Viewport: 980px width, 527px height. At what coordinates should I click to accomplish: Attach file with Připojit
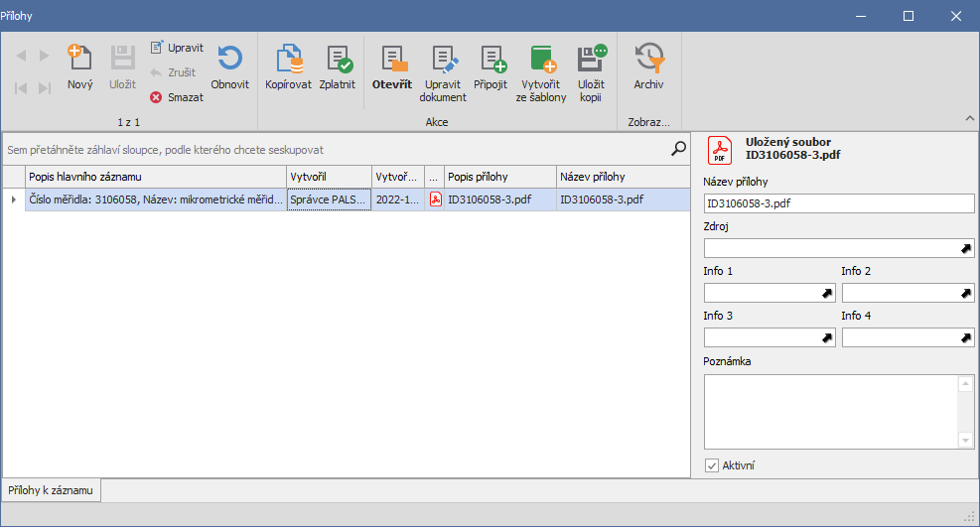490,67
